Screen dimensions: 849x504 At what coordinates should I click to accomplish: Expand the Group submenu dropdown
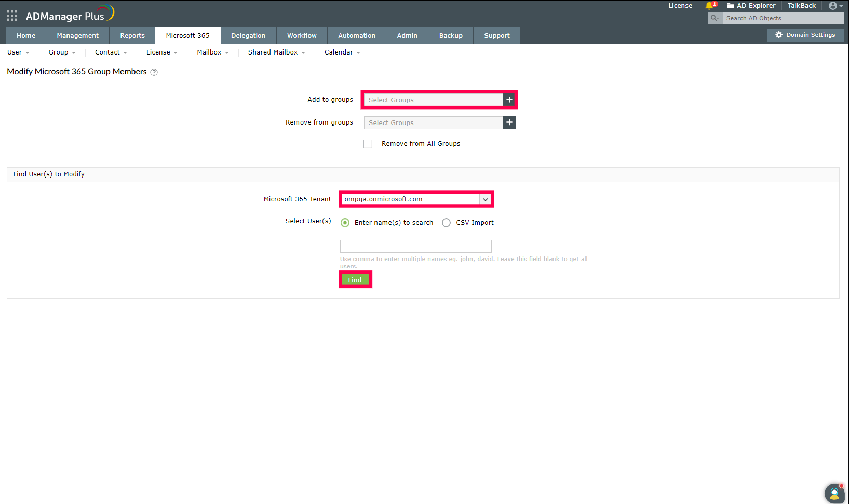coord(62,52)
